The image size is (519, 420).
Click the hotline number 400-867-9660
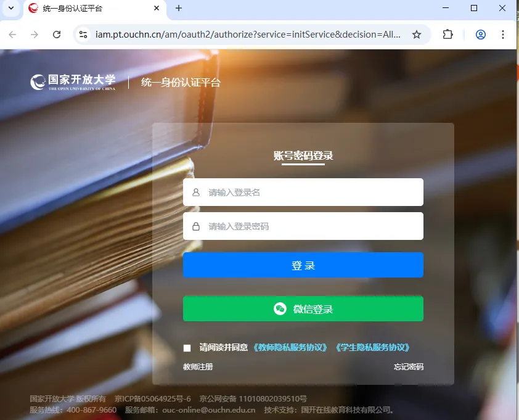[92, 410]
